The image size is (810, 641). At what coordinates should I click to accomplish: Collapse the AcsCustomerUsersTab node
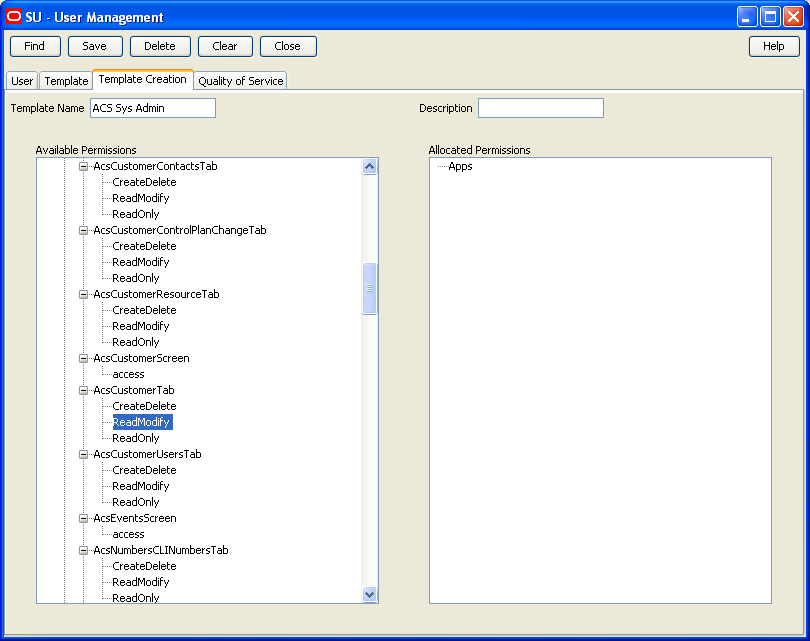(x=82, y=454)
